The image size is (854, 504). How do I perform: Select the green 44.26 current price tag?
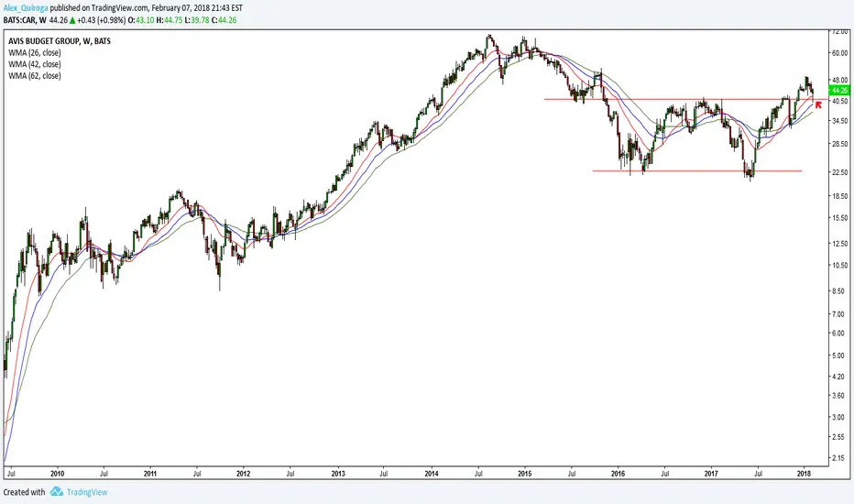tap(838, 90)
